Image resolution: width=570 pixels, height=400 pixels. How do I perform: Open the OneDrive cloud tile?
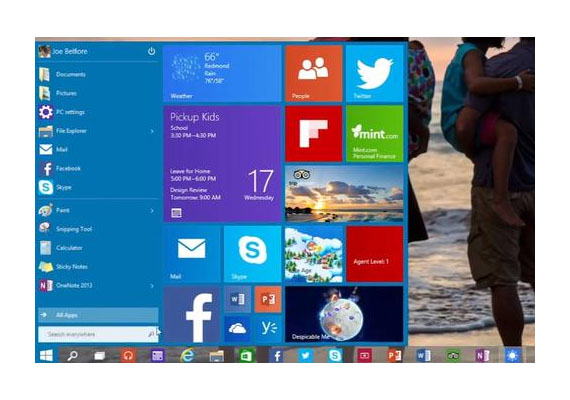click(x=237, y=329)
